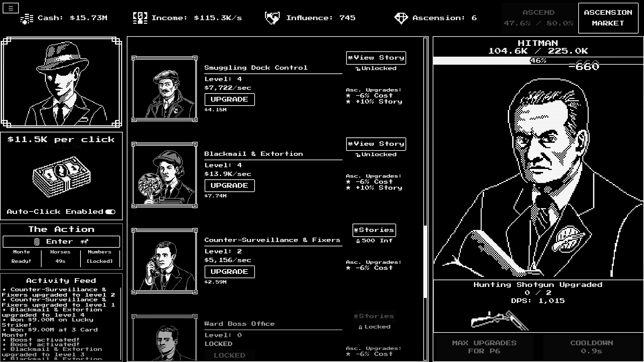Click Max Upgrades for P6
The height and width of the screenshot is (362, 644).
click(484, 347)
